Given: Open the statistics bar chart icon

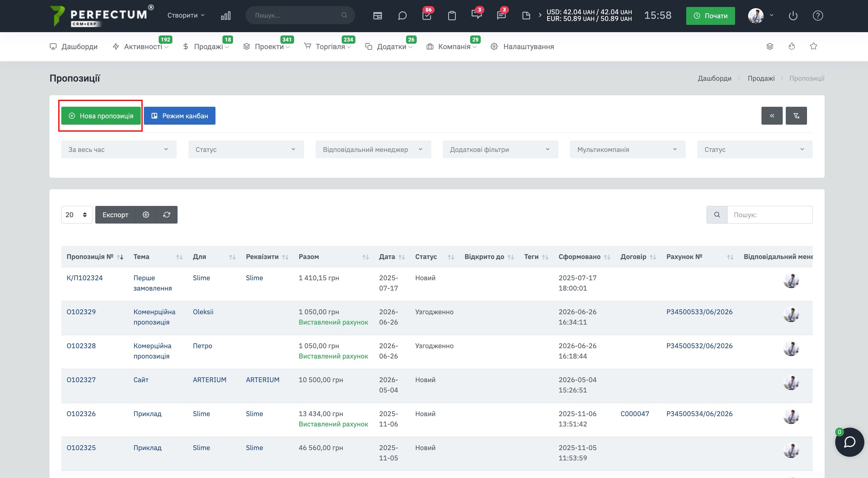Looking at the screenshot, I should tap(225, 16).
